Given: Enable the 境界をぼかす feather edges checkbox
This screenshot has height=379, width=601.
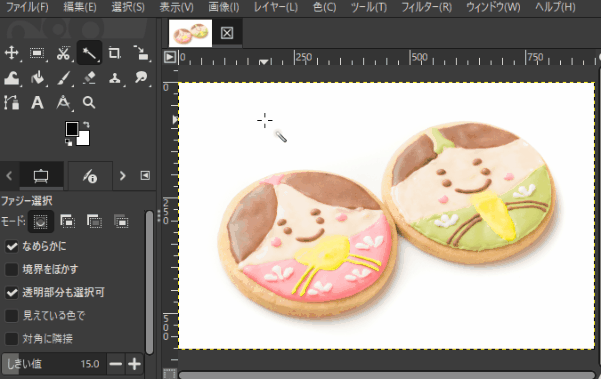Looking at the screenshot, I should (11, 269).
